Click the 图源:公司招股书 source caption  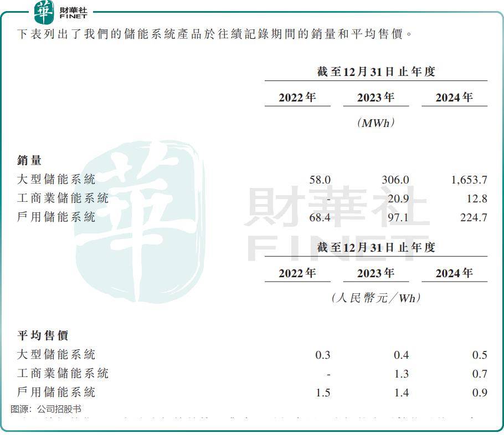point(46,409)
